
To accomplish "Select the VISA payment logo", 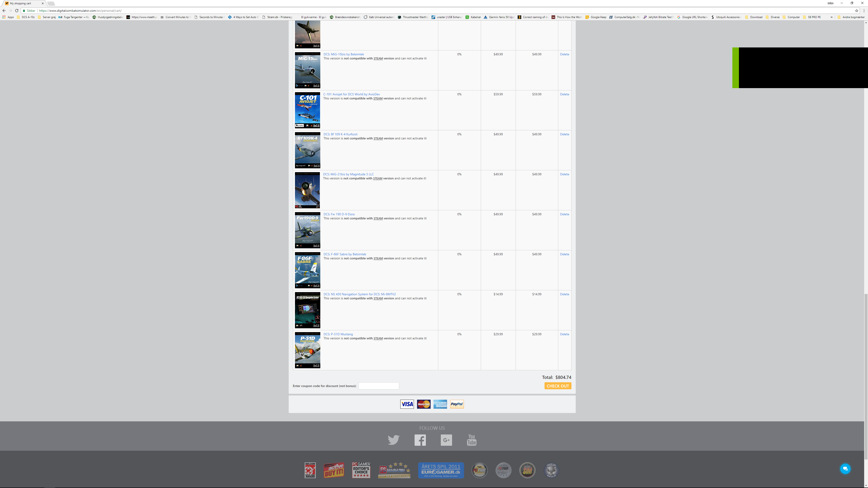I will (x=407, y=404).
